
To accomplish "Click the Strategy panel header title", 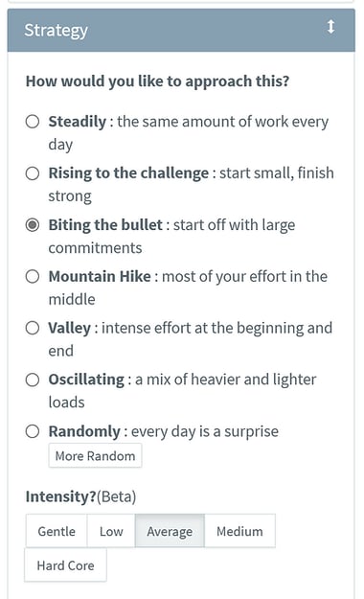I will [57, 31].
